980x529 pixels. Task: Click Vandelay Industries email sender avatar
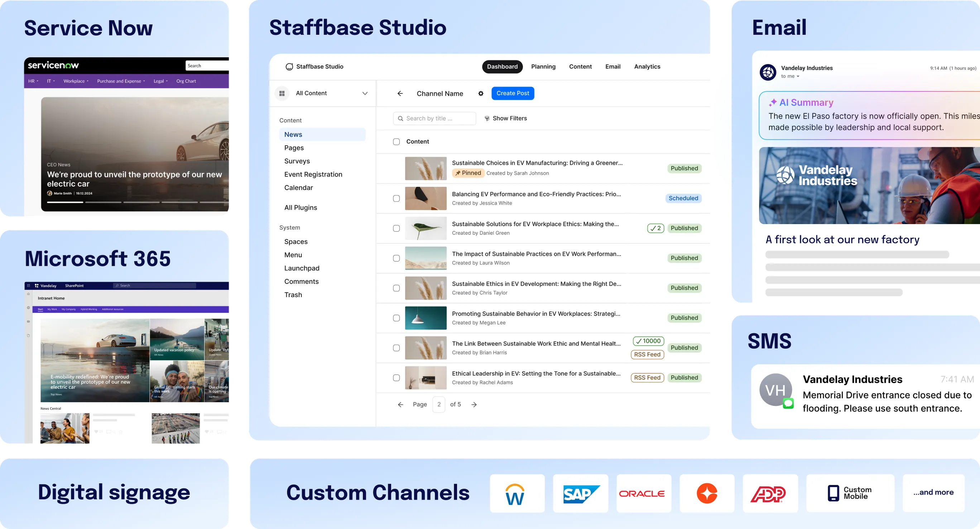[768, 72]
